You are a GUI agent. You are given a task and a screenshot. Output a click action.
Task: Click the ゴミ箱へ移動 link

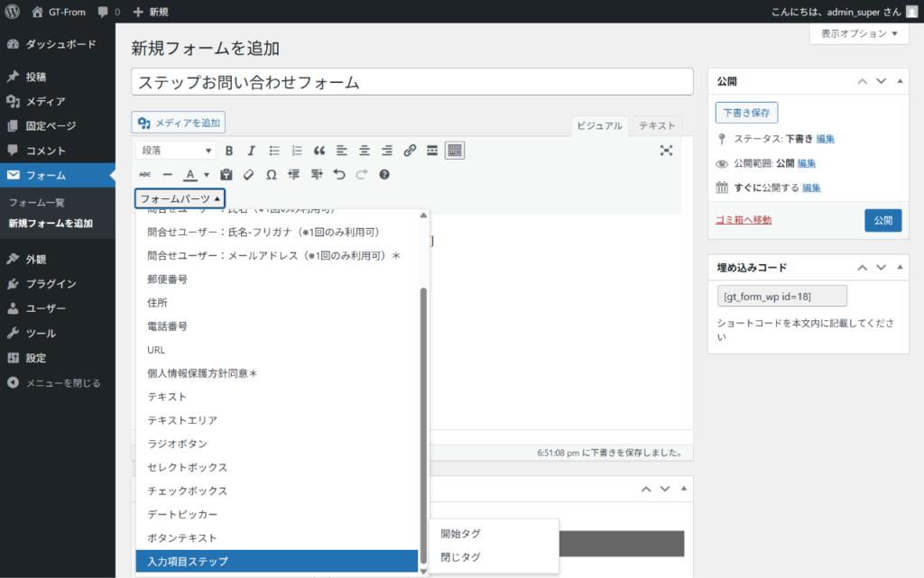click(x=744, y=220)
